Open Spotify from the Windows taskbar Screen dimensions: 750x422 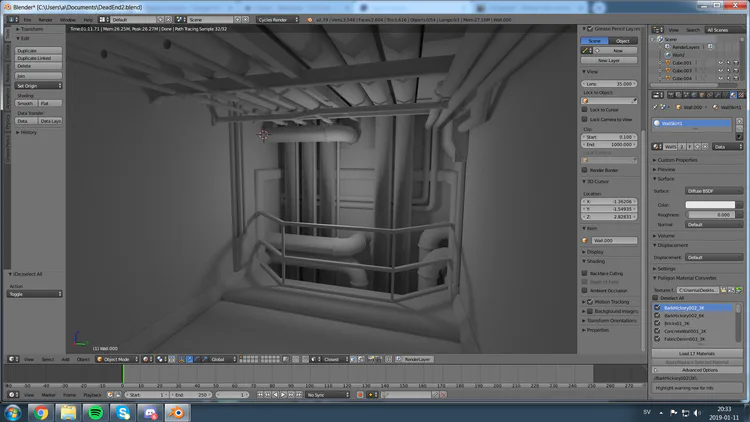96,412
